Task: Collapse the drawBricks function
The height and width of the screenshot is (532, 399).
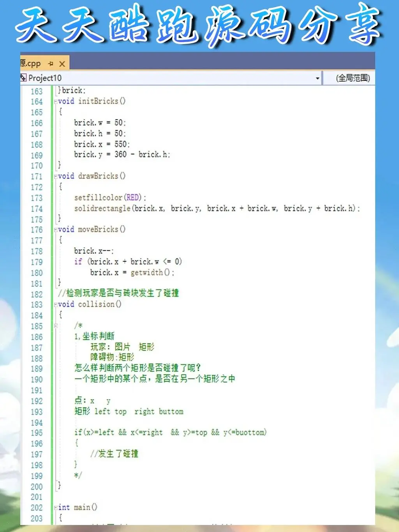Action: pyautogui.click(x=55, y=177)
